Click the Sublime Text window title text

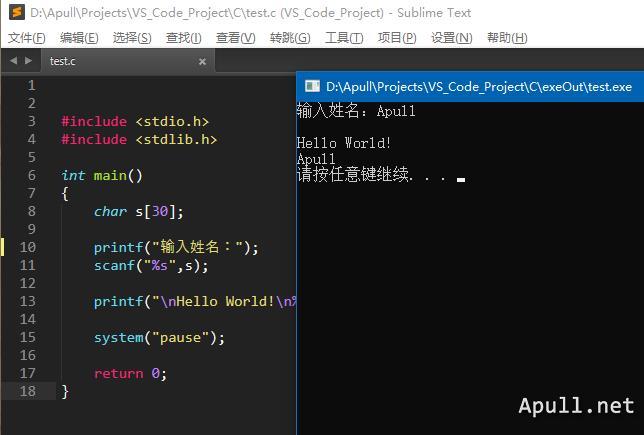251,13
